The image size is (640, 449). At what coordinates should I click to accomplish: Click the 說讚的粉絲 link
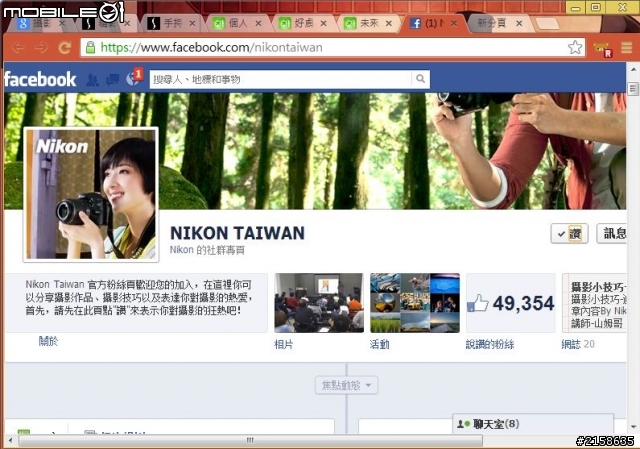(490, 344)
